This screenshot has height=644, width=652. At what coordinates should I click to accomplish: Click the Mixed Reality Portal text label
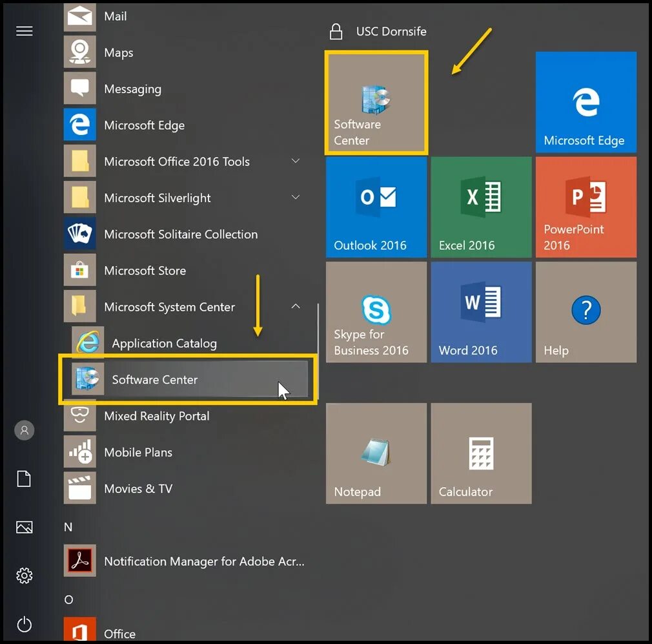(157, 416)
